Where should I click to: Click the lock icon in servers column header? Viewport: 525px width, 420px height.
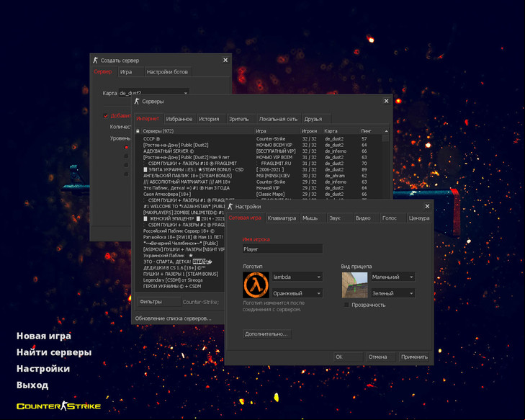[x=138, y=131]
